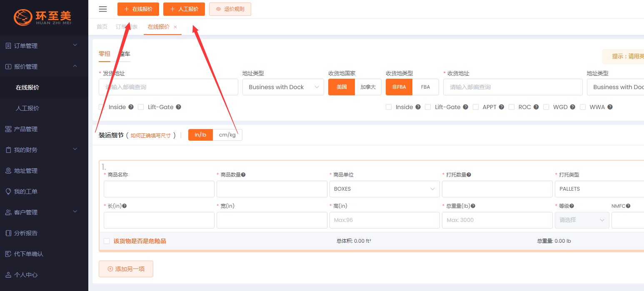
Task: Enable the 该货物是否是危险品 checkbox
Action: tap(107, 241)
